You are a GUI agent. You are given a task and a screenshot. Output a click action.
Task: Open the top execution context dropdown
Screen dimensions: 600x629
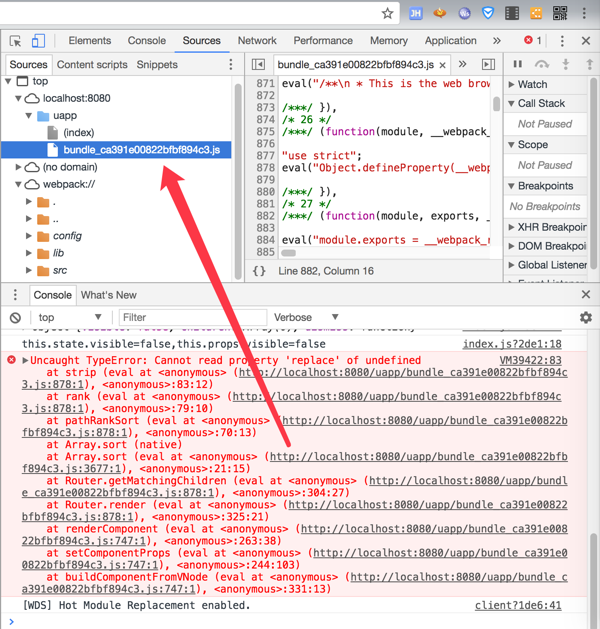point(69,317)
